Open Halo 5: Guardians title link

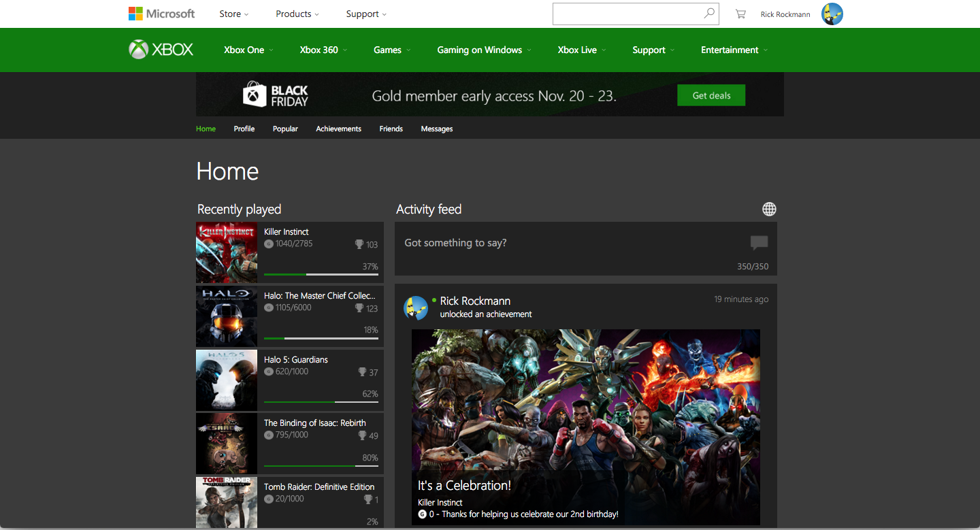pyautogui.click(x=296, y=359)
